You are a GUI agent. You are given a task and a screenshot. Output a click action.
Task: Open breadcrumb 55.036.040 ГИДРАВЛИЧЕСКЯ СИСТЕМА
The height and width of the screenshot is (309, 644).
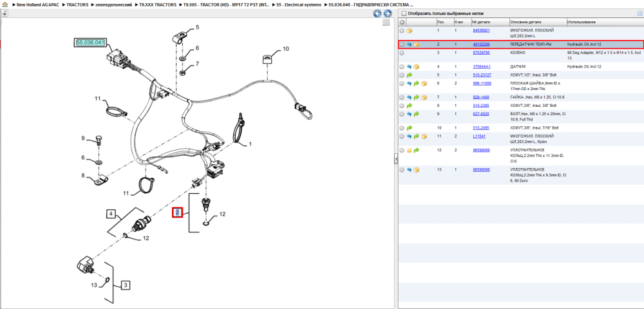tap(371, 5)
